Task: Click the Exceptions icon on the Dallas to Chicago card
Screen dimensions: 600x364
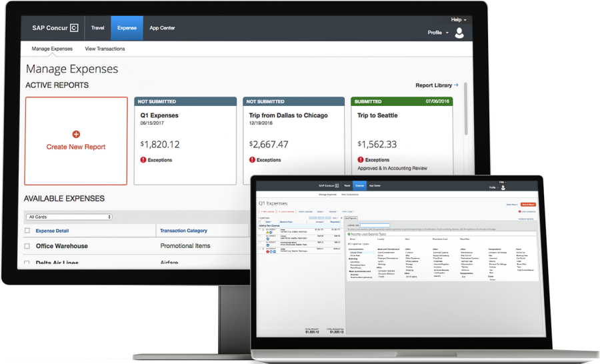Action: click(252, 160)
